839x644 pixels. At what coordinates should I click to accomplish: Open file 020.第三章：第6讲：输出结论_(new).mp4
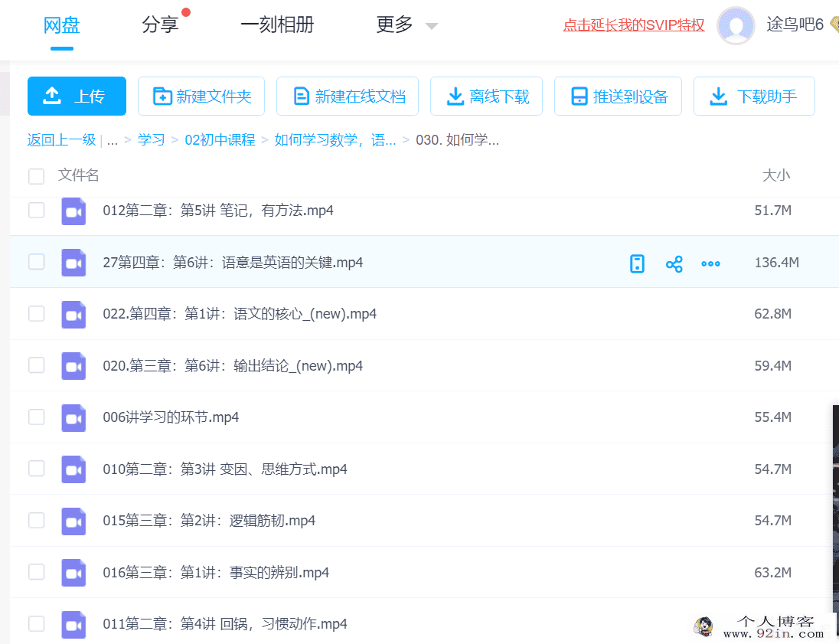(x=233, y=366)
